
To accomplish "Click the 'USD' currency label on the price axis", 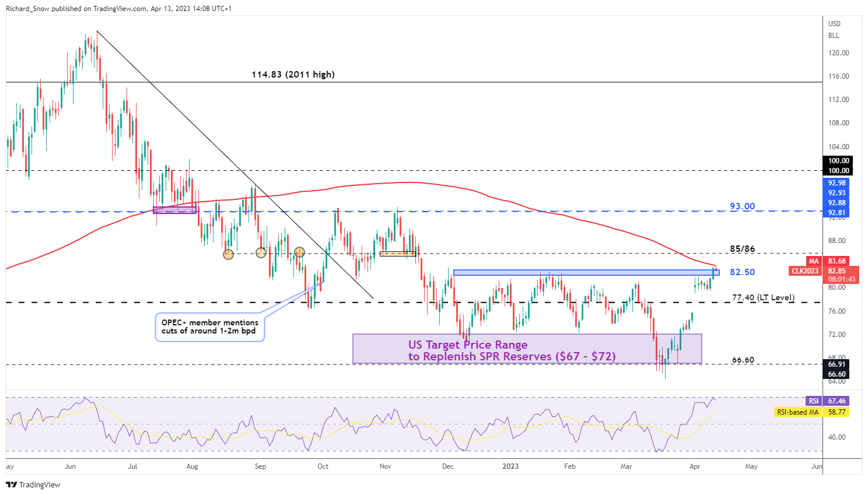I will pyautogui.click(x=834, y=24).
